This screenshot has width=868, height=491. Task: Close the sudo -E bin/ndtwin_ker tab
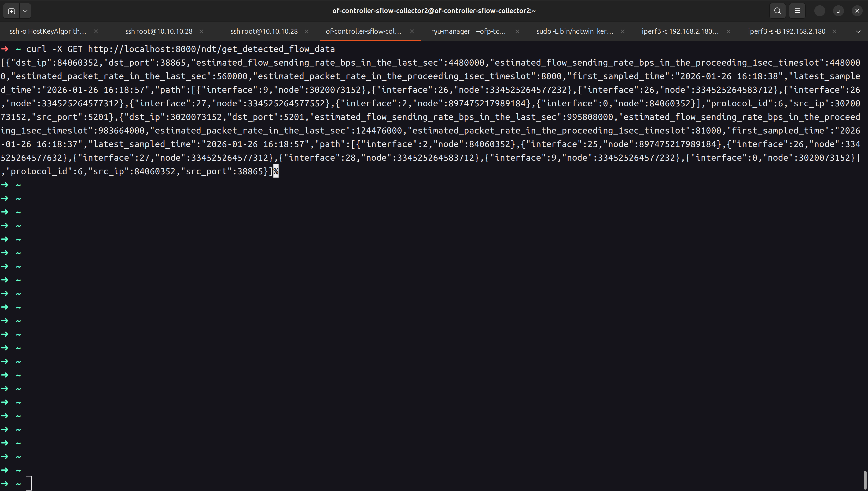(623, 31)
